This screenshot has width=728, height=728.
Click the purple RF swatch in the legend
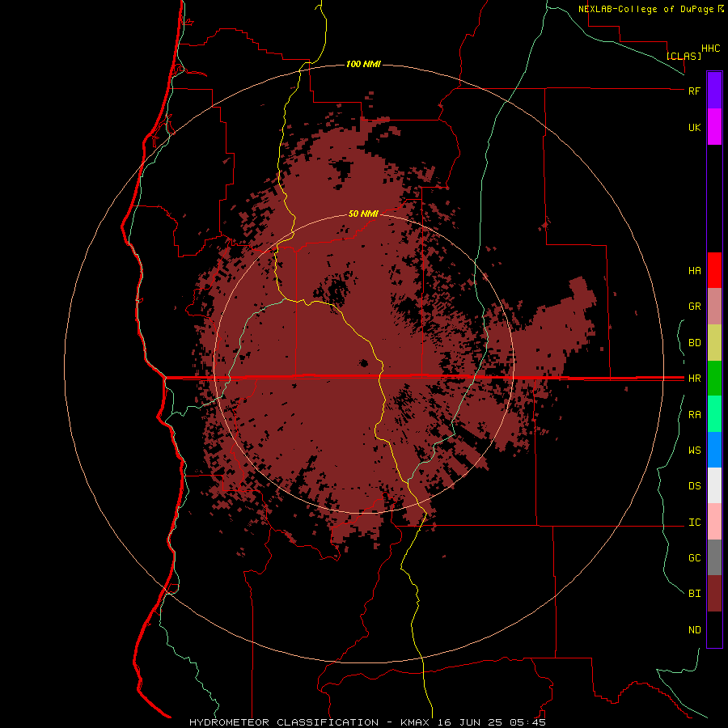[714, 91]
